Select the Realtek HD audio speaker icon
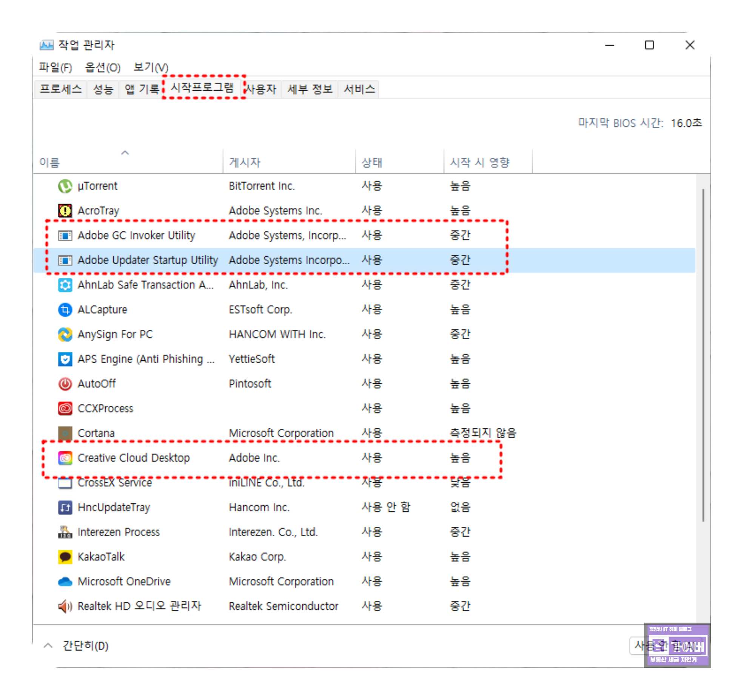The image size is (743, 700). click(65, 606)
